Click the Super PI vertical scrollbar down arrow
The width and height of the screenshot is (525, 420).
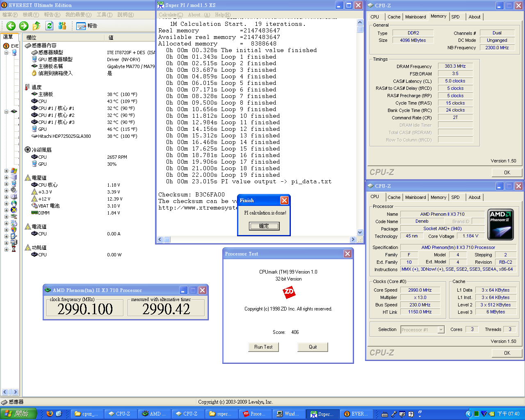360,232
